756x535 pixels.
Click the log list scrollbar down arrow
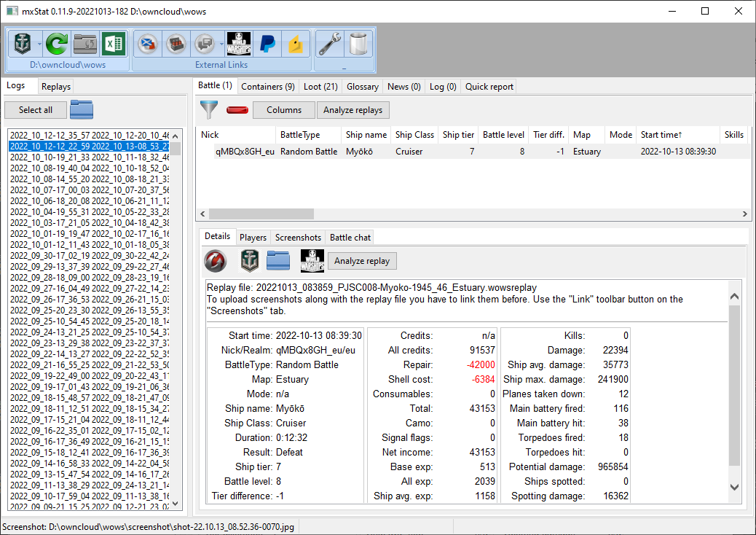(x=176, y=504)
